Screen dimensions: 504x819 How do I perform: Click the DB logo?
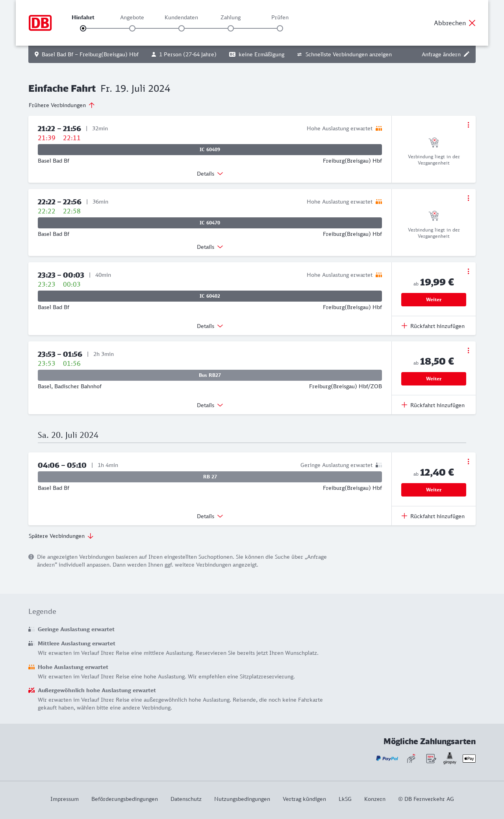pyautogui.click(x=40, y=23)
